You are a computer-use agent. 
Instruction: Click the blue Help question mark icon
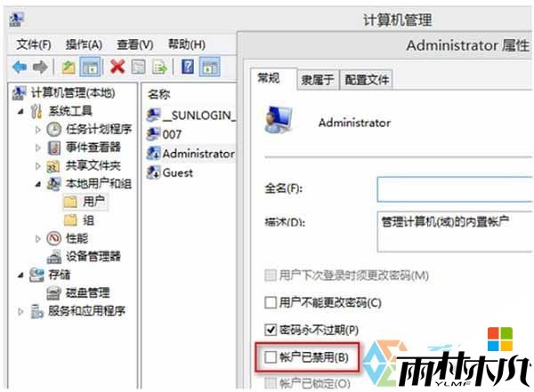point(188,67)
